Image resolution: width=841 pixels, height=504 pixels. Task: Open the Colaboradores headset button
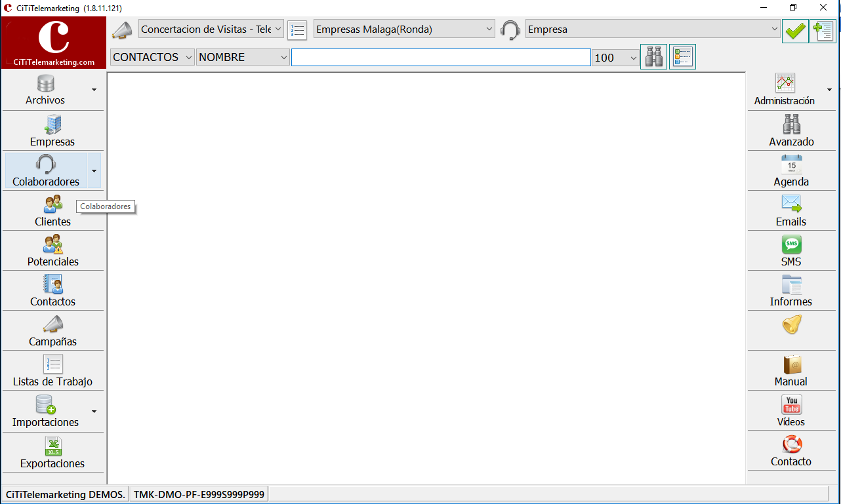pos(46,171)
